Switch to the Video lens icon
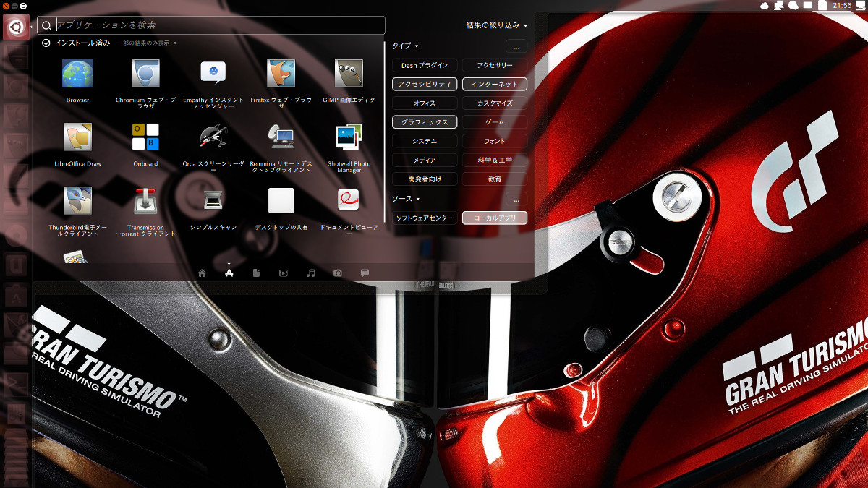 coord(284,273)
